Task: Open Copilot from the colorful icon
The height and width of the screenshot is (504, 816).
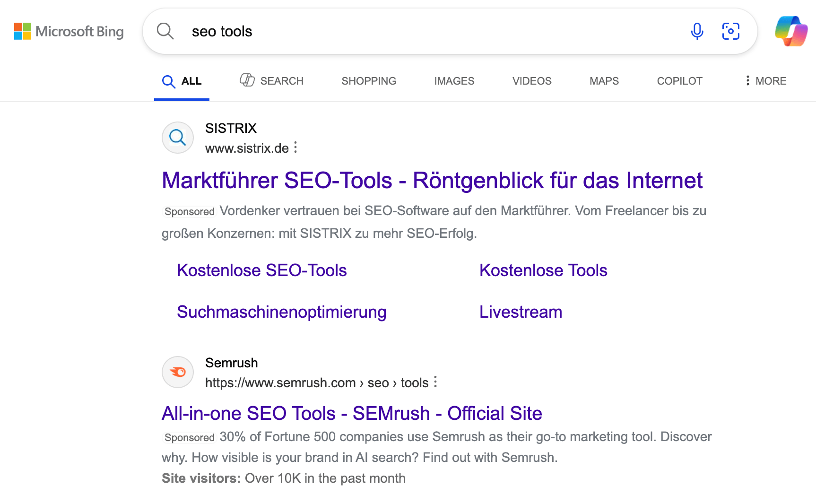Action: [x=790, y=31]
